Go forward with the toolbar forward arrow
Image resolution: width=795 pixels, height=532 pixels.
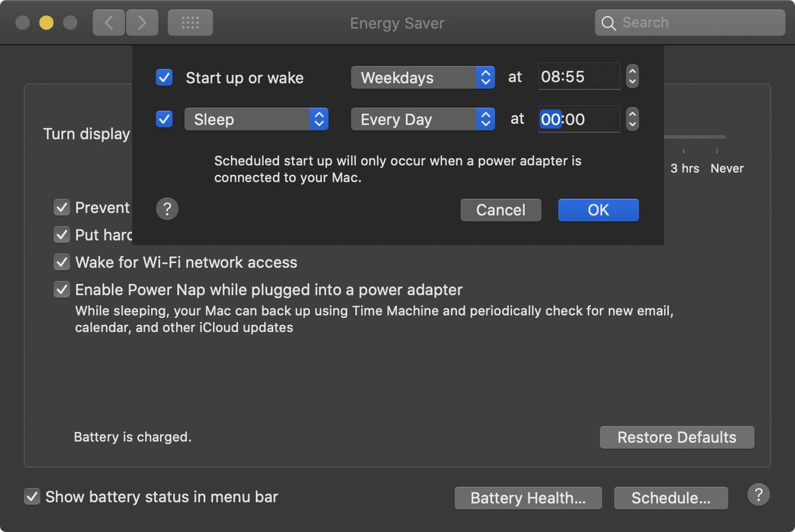click(142, 23)
